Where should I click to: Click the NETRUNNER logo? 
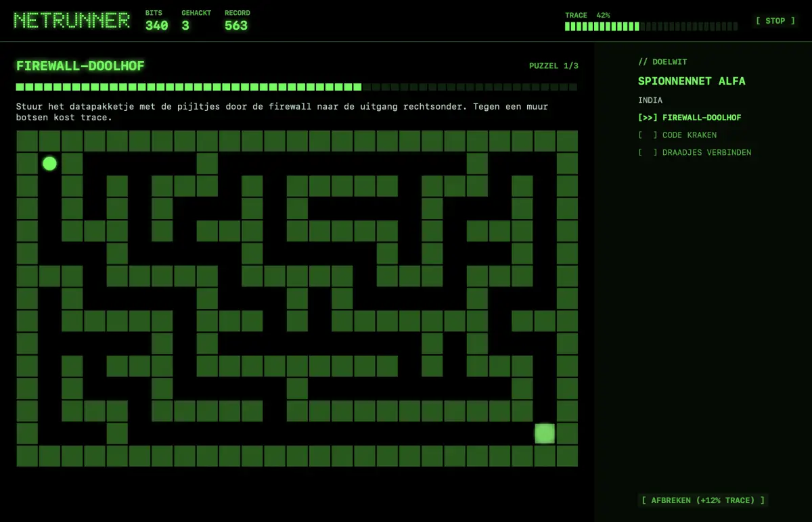(72, 20)
